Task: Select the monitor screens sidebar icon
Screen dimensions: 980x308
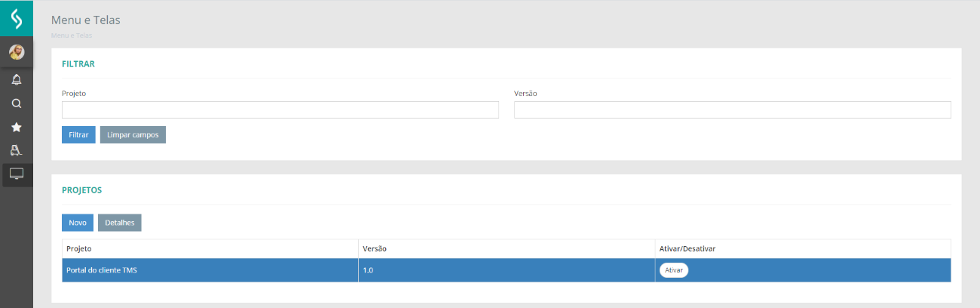Action: tap(16, 174)
